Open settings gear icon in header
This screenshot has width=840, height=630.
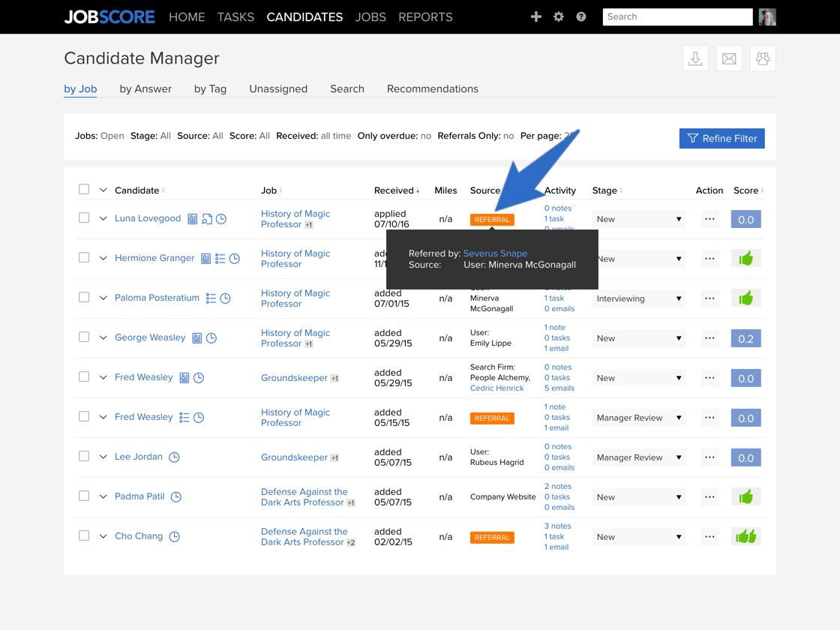pos(558,16)
